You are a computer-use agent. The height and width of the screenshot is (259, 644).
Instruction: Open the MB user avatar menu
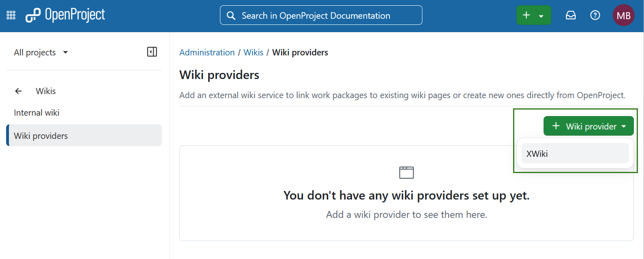tap(623, 15)
